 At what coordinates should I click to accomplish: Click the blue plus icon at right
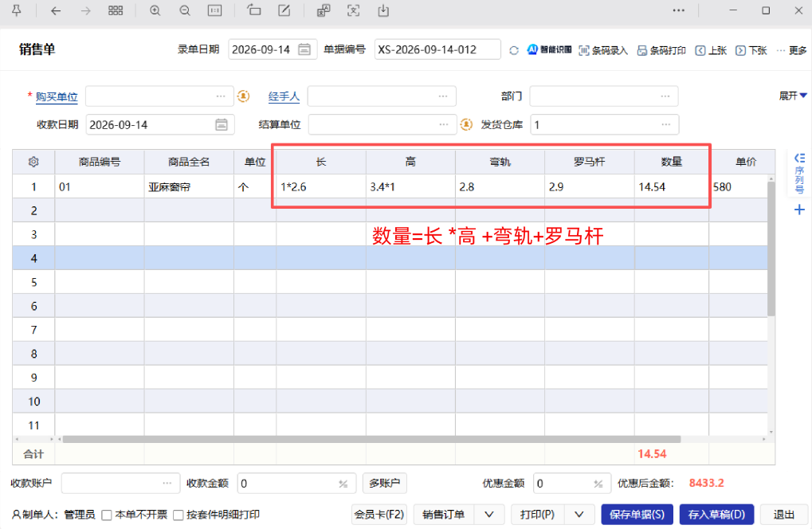[x=799, y=210]
